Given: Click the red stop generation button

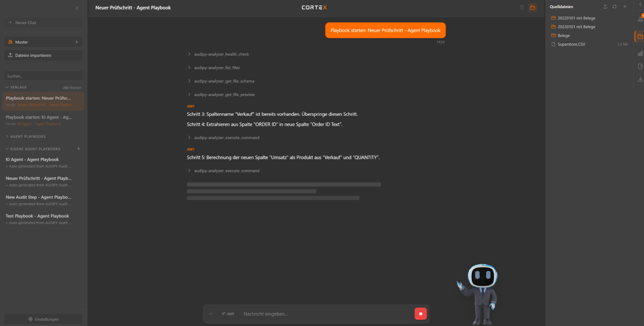Looking at the screenshot, I should point(421,314).
